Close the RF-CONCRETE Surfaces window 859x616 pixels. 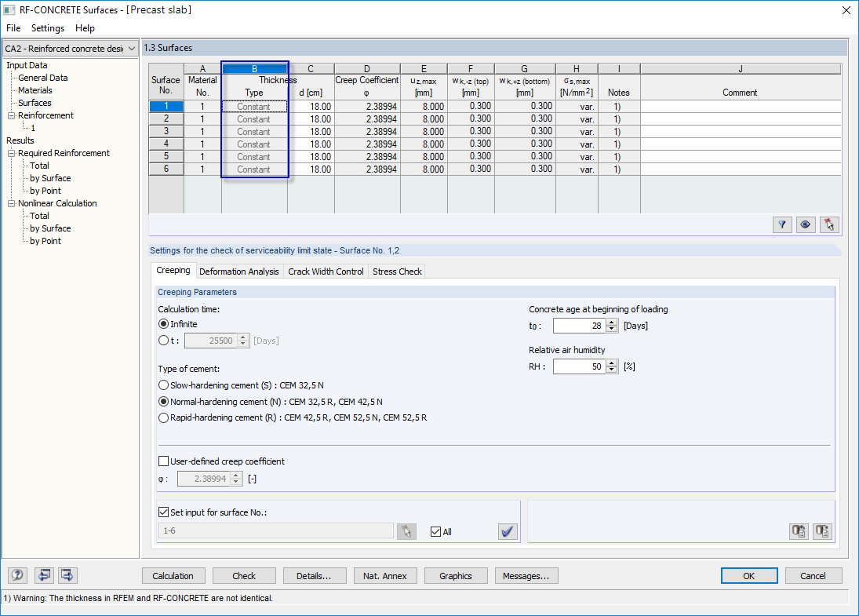(846, 10)
